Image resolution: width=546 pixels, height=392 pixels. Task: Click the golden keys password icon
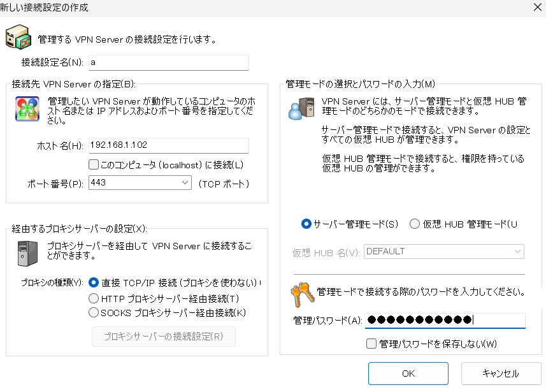(302, 294)
